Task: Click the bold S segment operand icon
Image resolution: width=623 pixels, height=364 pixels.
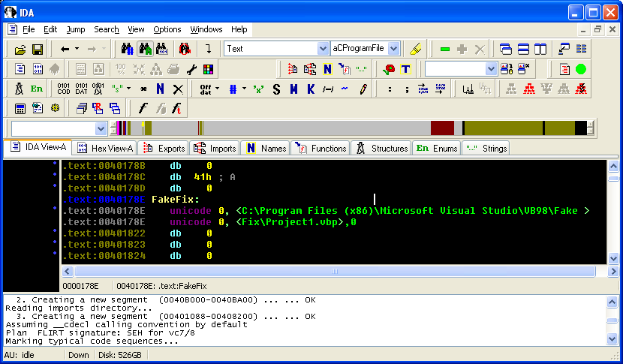Action: coord(276,89)
